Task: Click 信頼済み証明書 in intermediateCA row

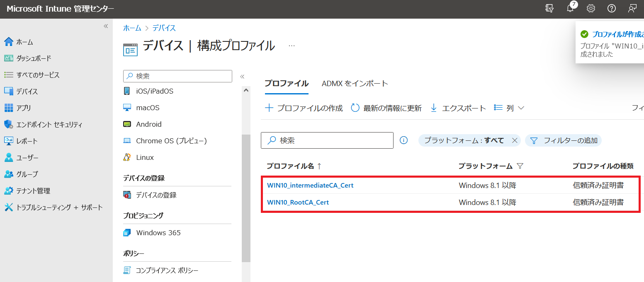Action: [x=598, y=186]
